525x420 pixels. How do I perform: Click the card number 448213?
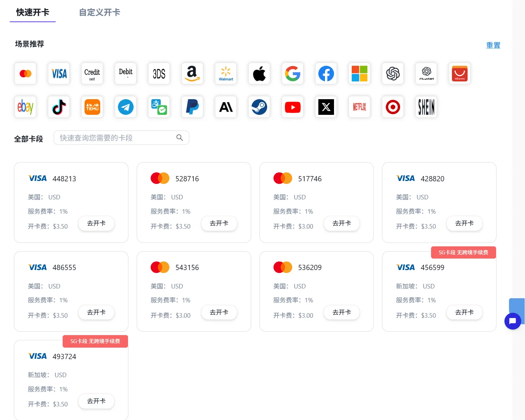pyautogui.click(x=64, y=179)
